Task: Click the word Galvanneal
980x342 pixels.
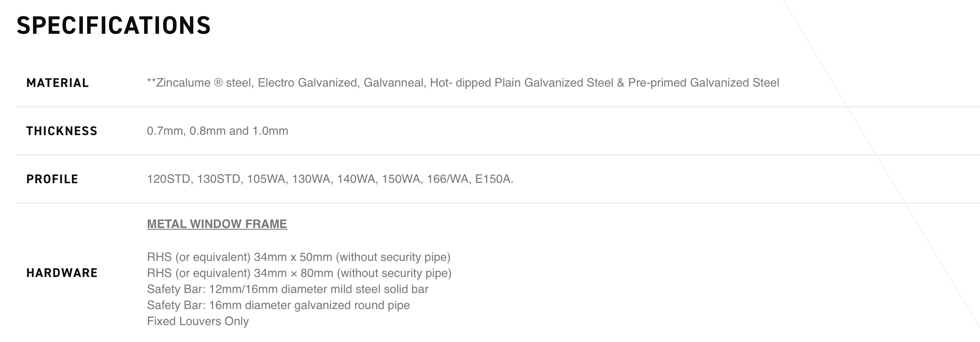Action: tap(393, 83)
